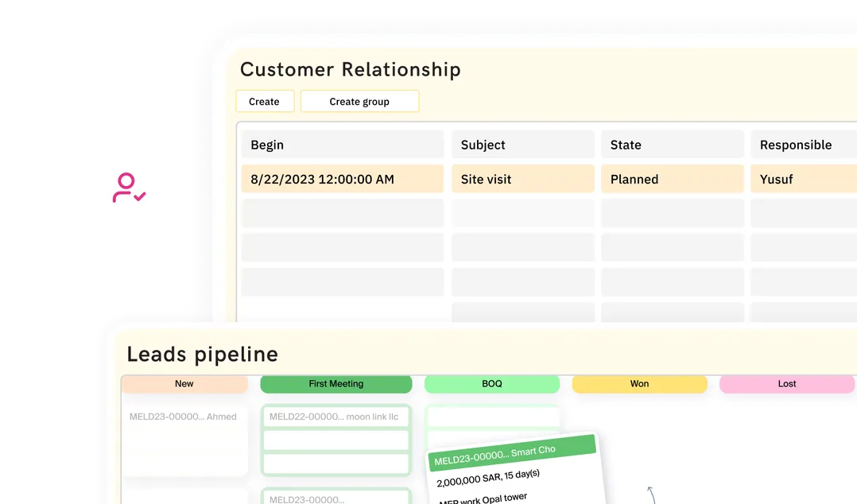Click the Create group button
This screenshot has height=504, width=857.
point(359,101)
